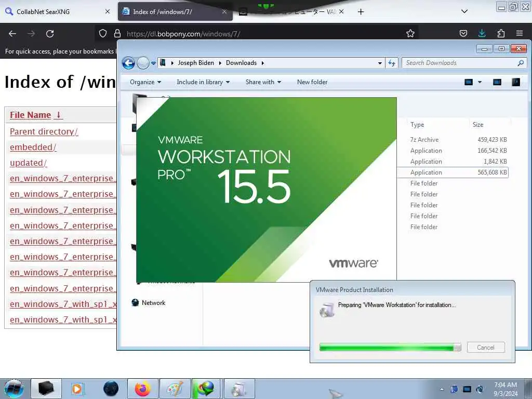Click the VMware installation progress bar
The height and width of the screenshot is (399, 532).
click(x=390, y=348)
